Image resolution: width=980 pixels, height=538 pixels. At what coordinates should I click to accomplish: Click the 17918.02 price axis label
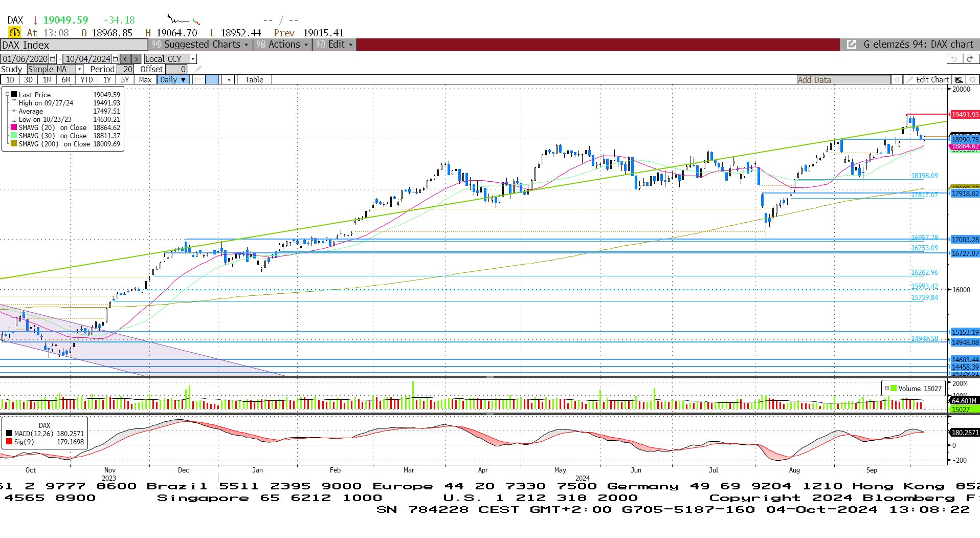tap(965, 193)
